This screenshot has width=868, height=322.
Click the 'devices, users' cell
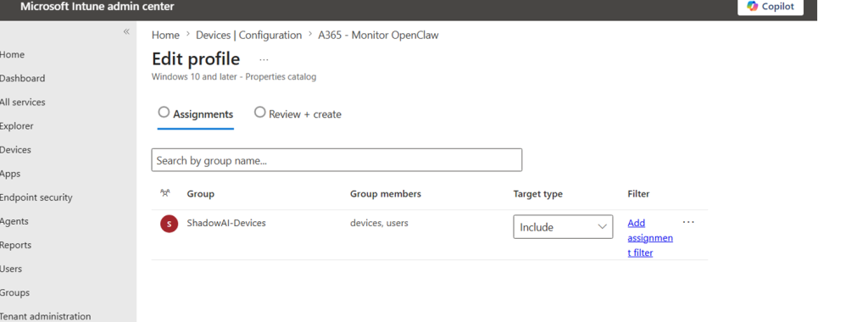click(379, 223)
